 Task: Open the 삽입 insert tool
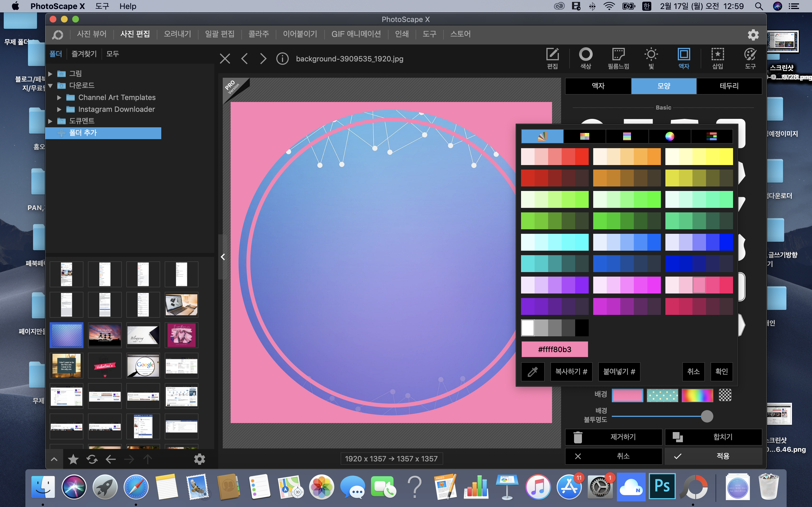pyautogui.click(x=717, y=58)
